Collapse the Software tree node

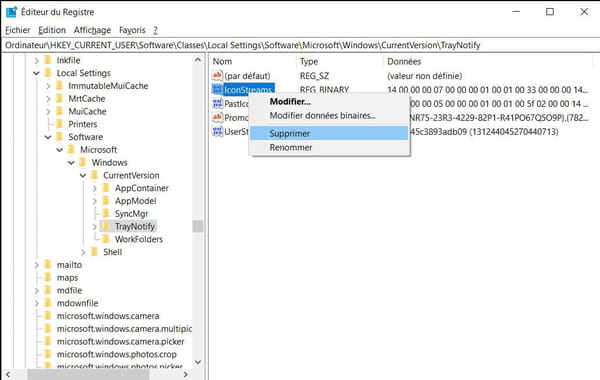click(x=48, y=137)
